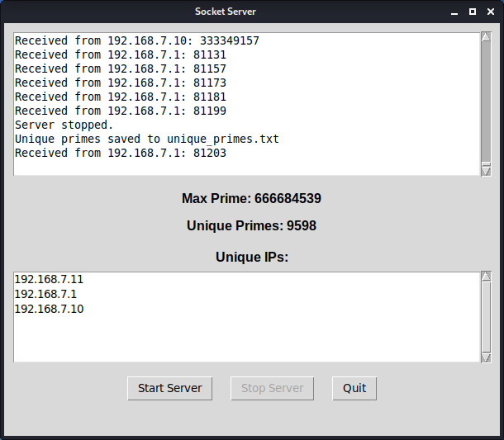Screen dimensions: 504x440
Task: Click the Unique IPs list's scroll up arrow
Action: click(x=486, y=277)
